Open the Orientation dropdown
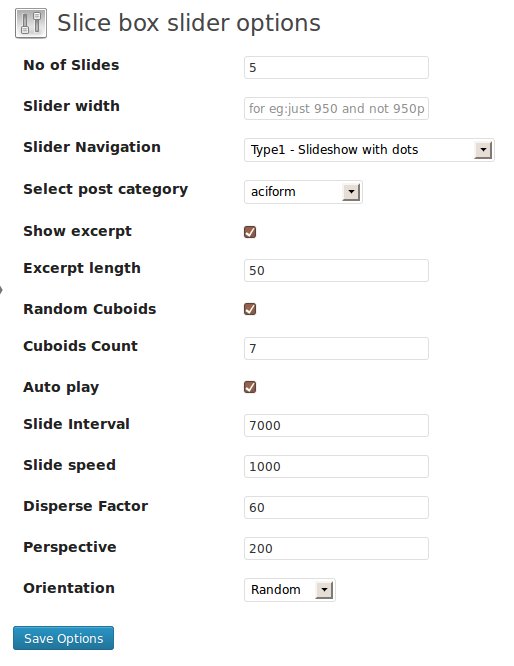This screenshot has height=666, width=514. pos(290,590)
